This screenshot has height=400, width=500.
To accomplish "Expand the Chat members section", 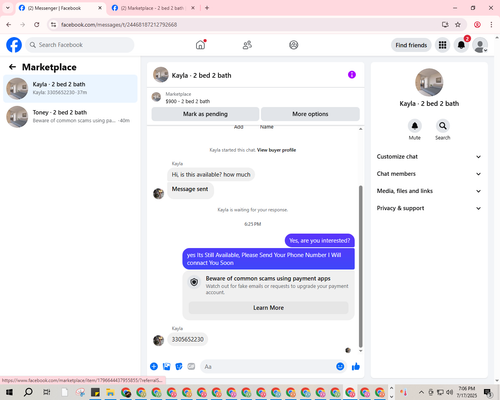I will coord(429,174).
